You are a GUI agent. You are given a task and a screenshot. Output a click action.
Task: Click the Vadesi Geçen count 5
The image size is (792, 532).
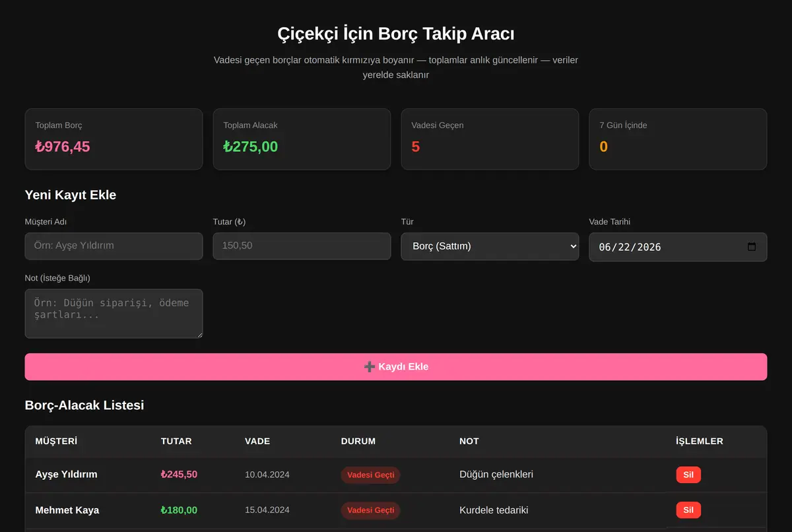click(x=416, y=147)
